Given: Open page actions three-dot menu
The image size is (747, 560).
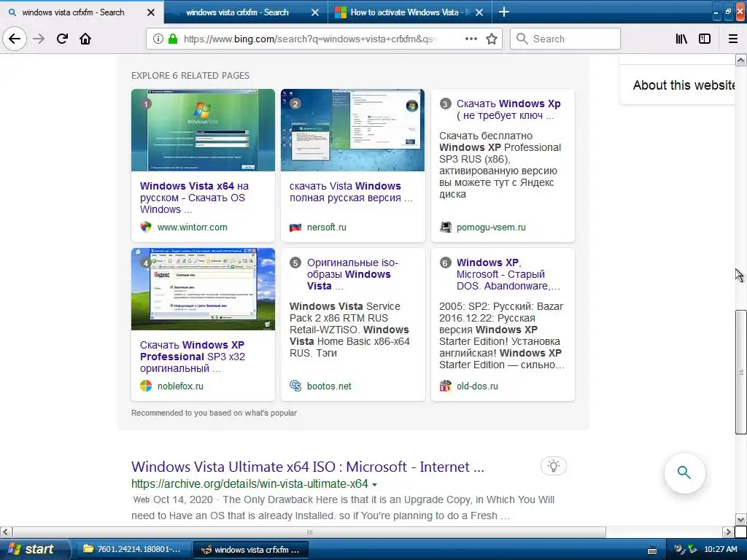Looking at the screenshot, I should [x=471, y=39].
